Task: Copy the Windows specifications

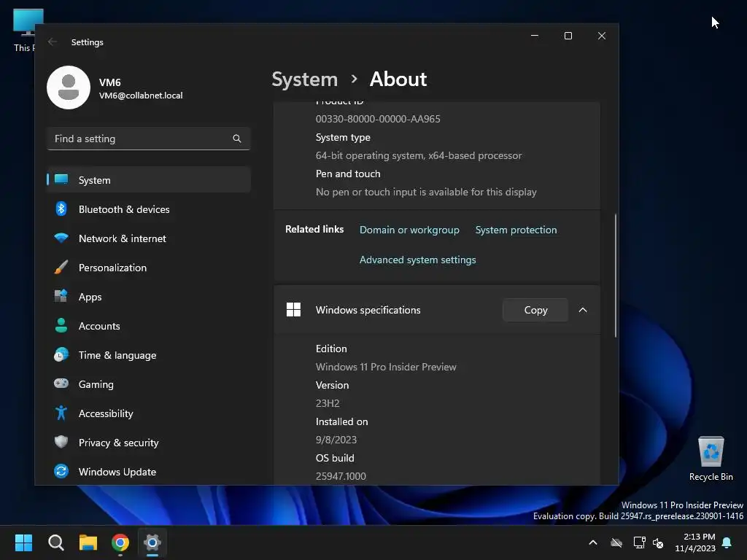Action: point(535,310)
